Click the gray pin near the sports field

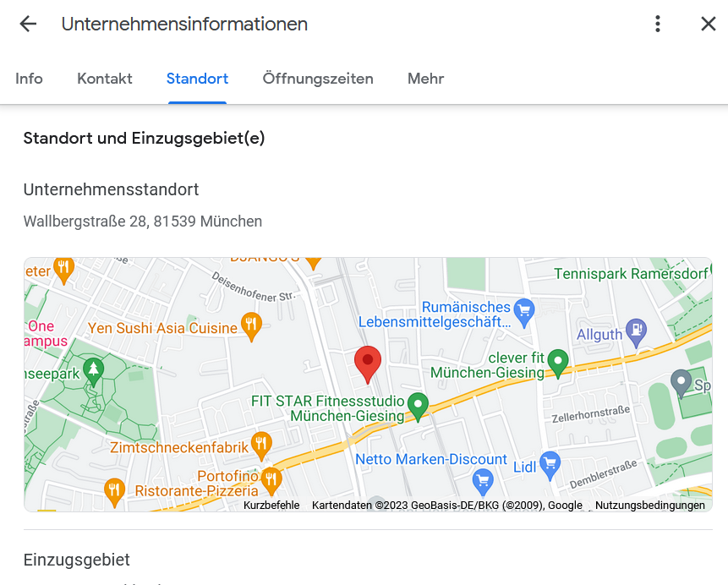(x=681, y=382)
